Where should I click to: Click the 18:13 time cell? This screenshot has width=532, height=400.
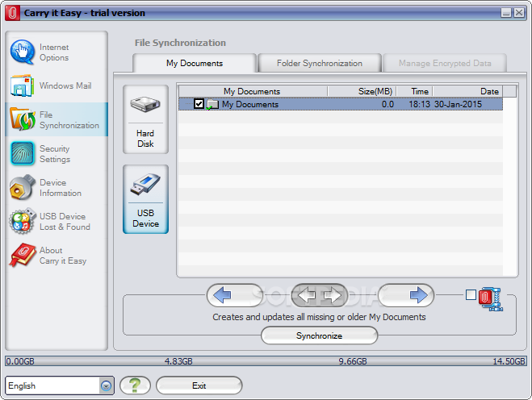(419, 104)
